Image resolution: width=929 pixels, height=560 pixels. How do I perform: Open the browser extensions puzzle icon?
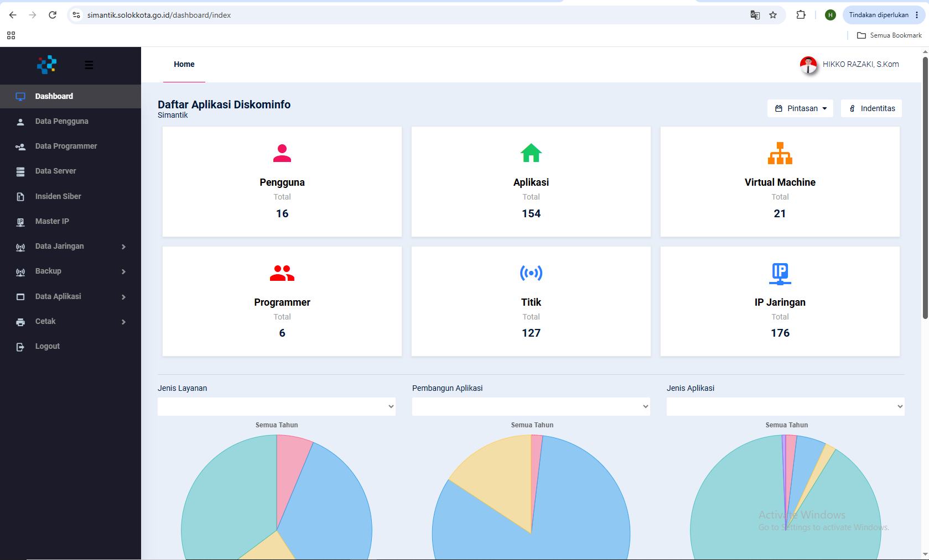coord(801,15)
